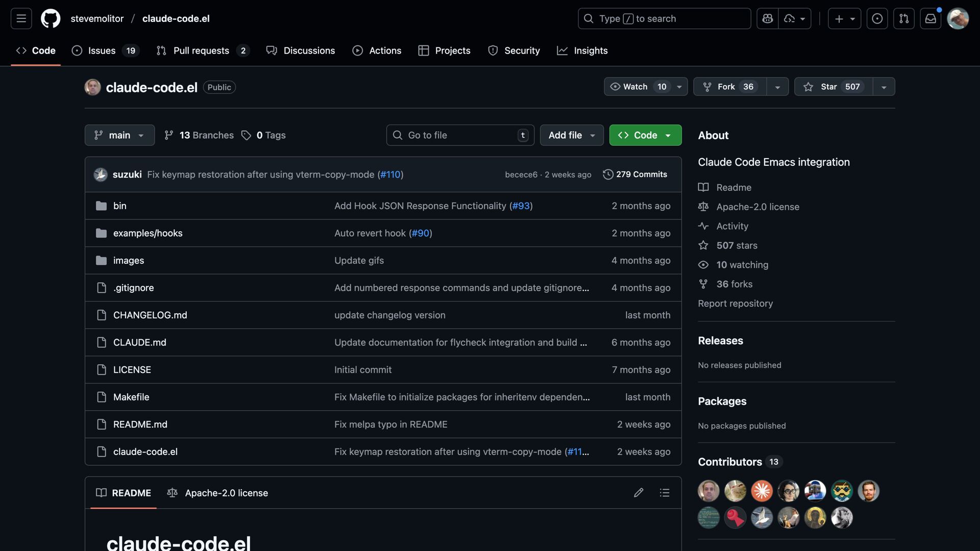Star the claude-code.el repository
This screenshot has height=551, width=980.
point(833,87)
